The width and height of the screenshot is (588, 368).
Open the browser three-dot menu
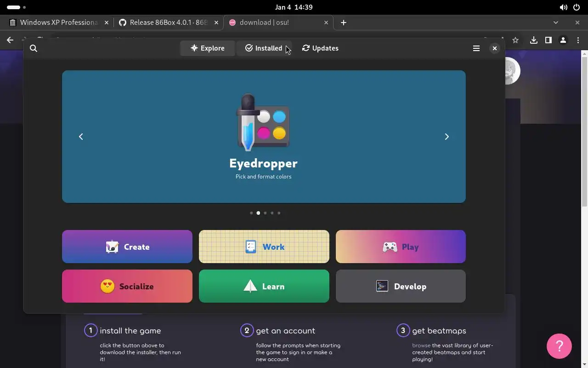pos(578,40)
